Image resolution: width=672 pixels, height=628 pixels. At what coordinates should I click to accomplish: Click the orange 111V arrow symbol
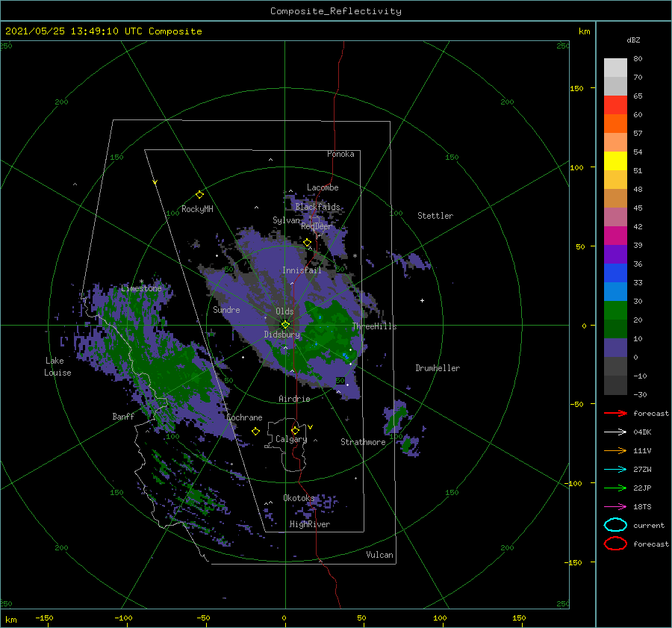click(x=615, y=450)
